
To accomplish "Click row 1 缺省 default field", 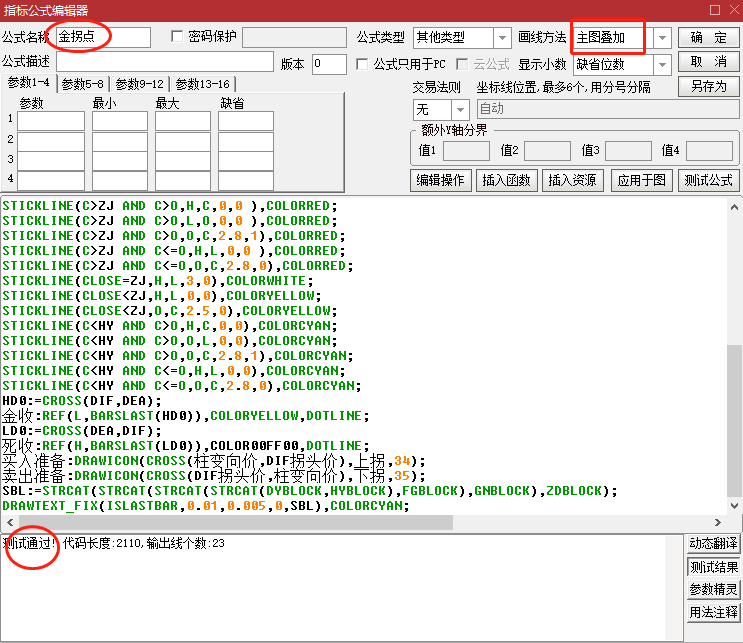I will tap(246, 121).
